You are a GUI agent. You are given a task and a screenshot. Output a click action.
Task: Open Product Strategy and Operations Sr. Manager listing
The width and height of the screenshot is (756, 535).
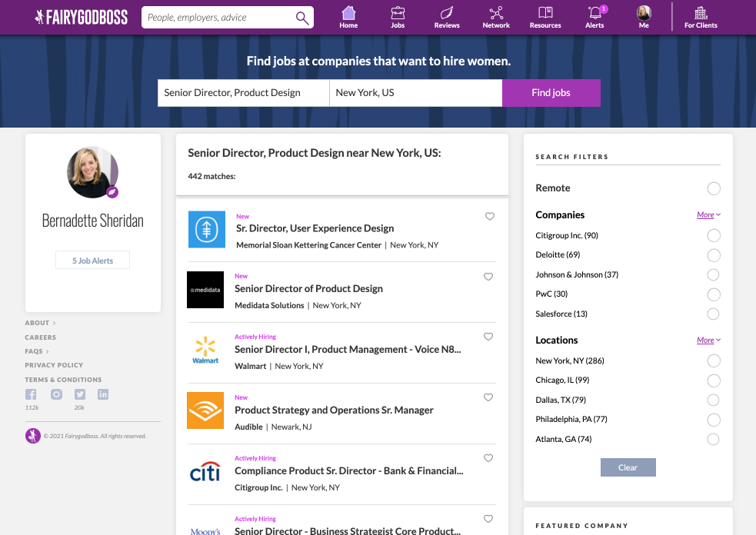pos(334,410)
